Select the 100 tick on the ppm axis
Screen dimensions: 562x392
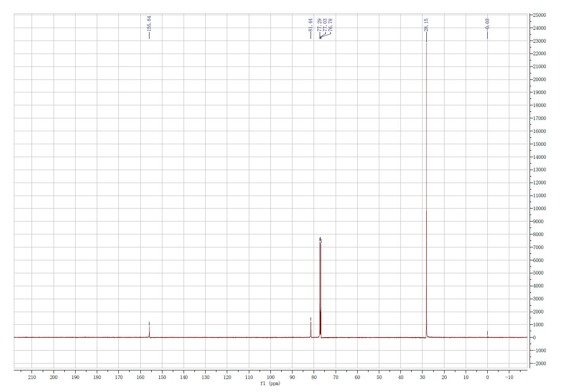tap(270, 377)
